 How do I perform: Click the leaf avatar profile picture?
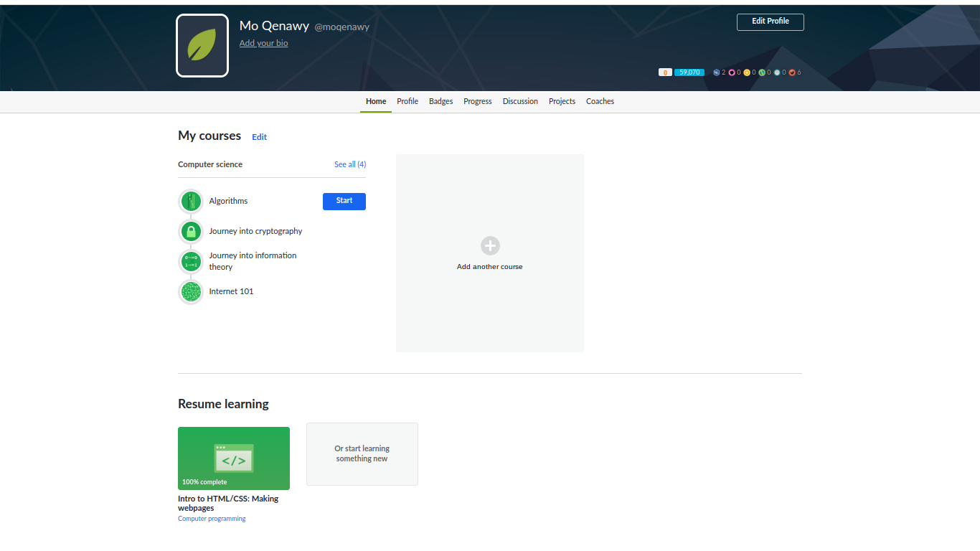202,45
